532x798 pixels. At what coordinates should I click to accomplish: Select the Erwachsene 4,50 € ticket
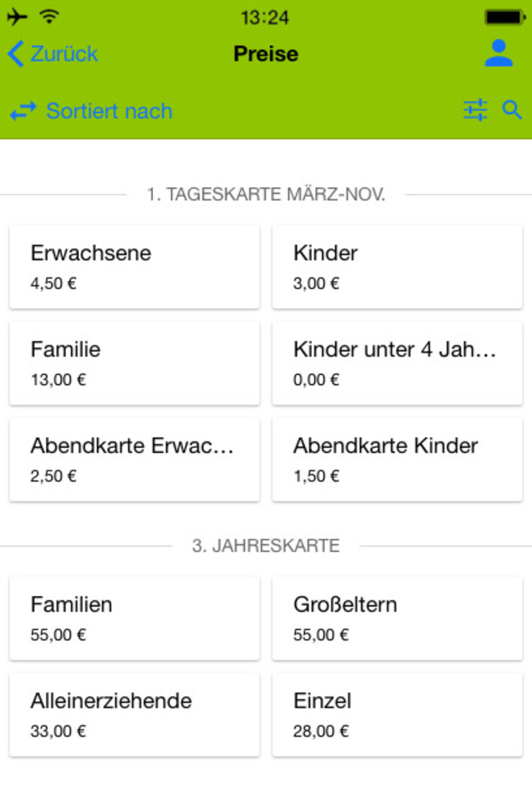(134, 267)
